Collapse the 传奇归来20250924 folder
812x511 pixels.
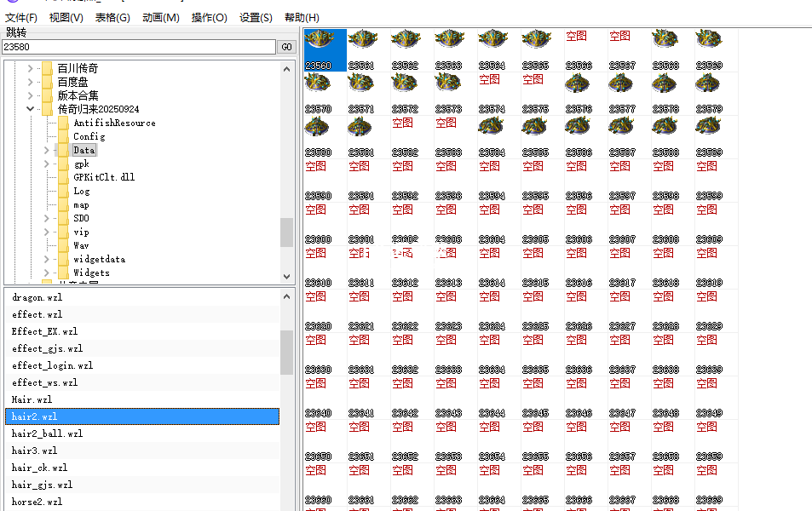click(x=31, y=109)
